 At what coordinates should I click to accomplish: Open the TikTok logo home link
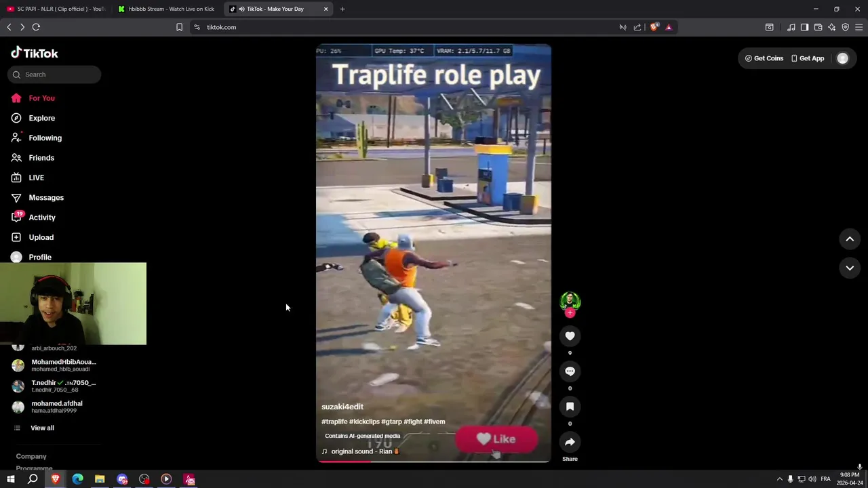pos(35,53)
